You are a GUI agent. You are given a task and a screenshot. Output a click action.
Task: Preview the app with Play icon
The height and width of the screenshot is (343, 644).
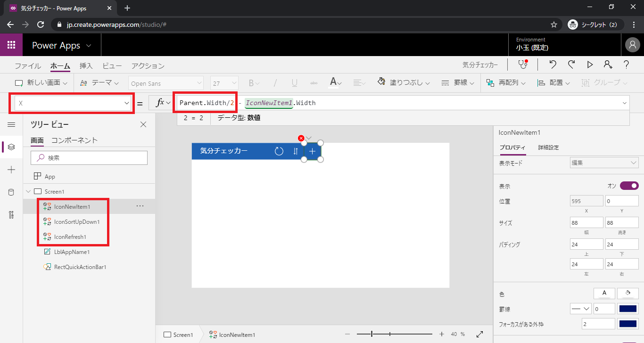click(590, 65)
